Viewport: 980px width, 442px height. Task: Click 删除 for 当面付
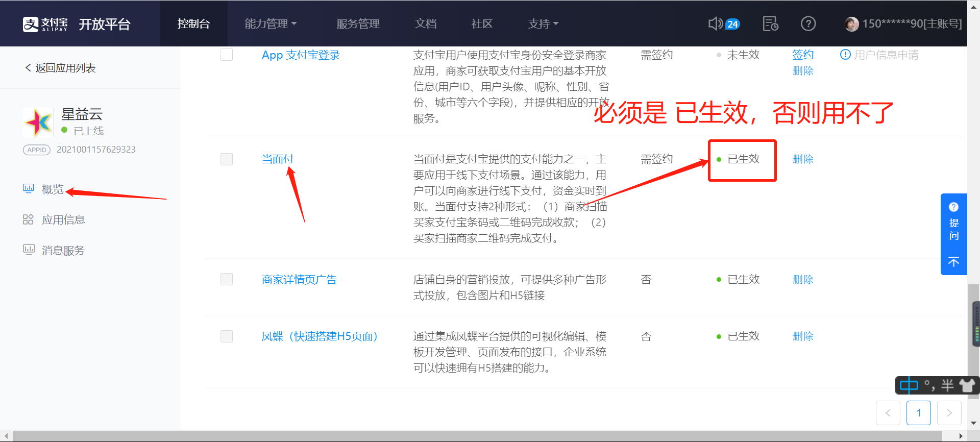pos(803,159)
